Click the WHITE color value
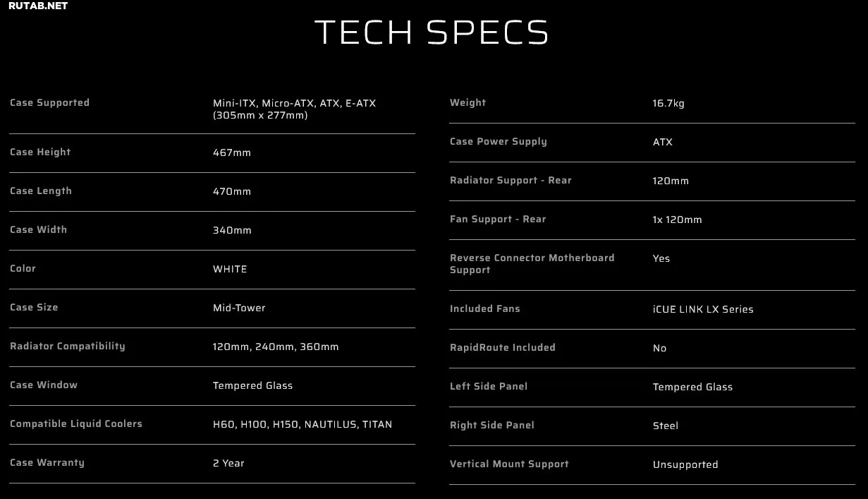The image size is (868, 499). [230, 269]
